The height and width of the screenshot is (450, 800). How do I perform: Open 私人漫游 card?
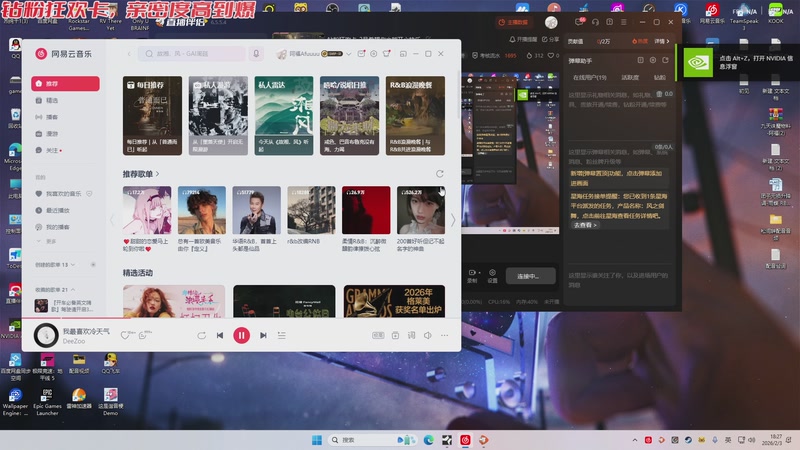point(218,115)
